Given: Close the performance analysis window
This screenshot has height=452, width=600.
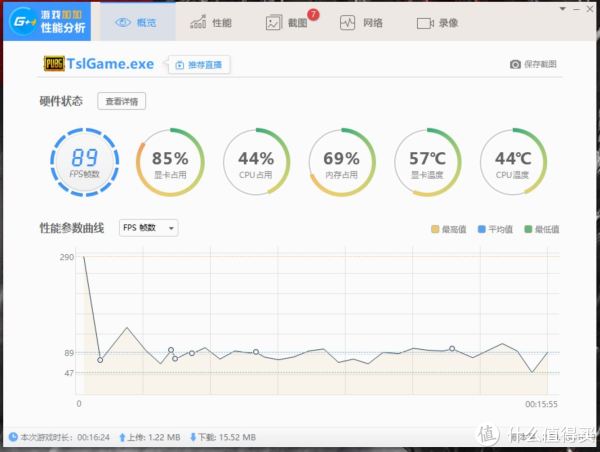Looking at the screenshot, I should point(590,9).
